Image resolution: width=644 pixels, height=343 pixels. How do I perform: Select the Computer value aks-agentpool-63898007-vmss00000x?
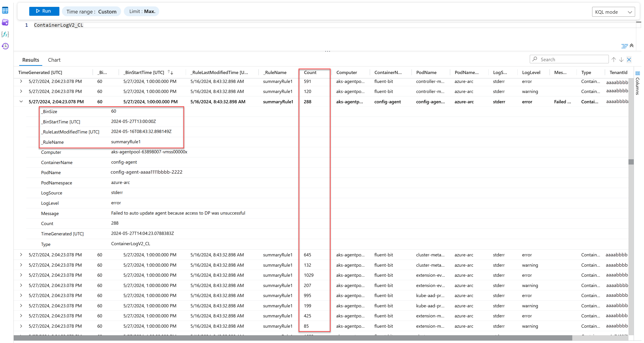click(x=149, y=152)
